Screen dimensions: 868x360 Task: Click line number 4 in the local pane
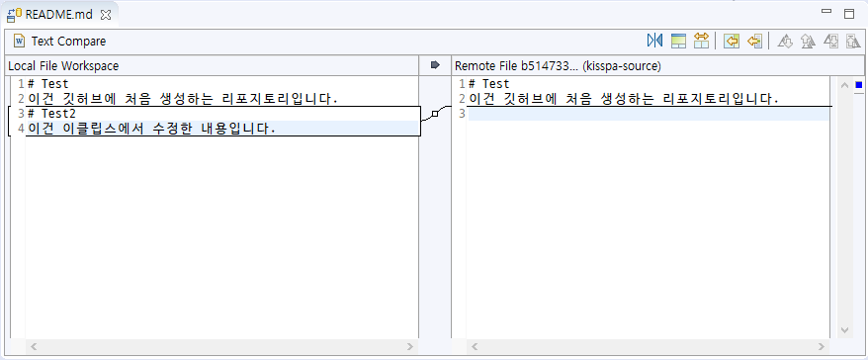(21, 129)
